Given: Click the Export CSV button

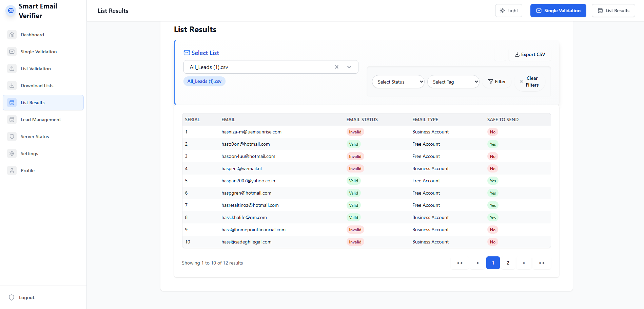Looking at the screenshot, I should click(x=530, y=54).
